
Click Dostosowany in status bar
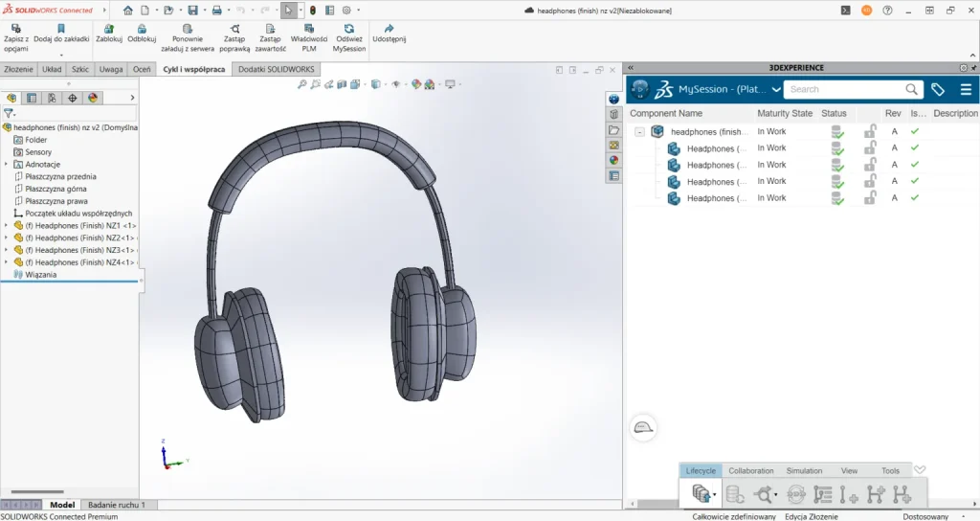(x=925, y=516)
